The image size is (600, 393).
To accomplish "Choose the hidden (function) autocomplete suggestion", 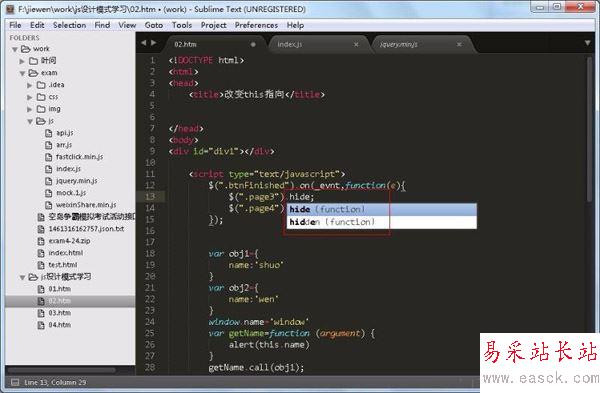I will [382, 222].
